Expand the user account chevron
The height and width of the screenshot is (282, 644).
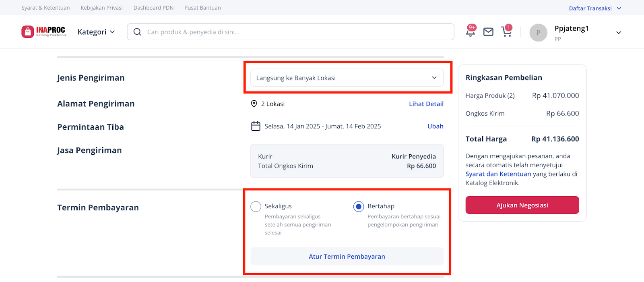(619, 33)
